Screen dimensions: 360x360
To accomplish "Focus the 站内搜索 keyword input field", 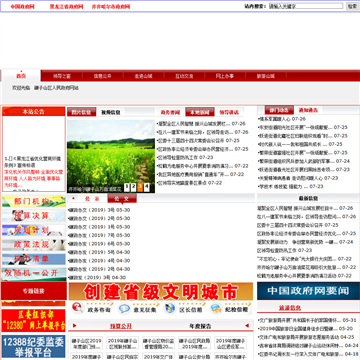I will pos(306,6).
